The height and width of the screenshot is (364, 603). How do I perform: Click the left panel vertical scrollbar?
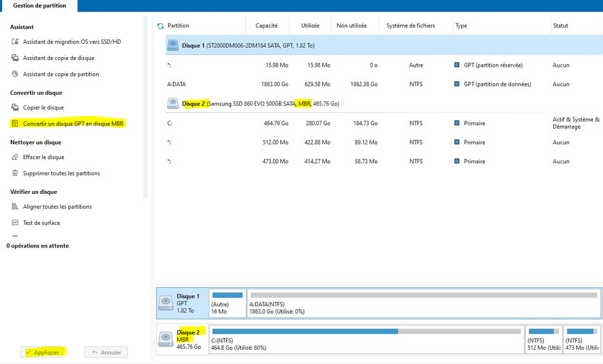pos(145,107)
